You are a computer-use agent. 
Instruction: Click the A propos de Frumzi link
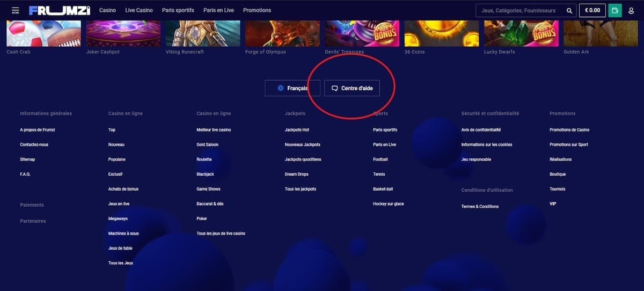coord(38,130)
